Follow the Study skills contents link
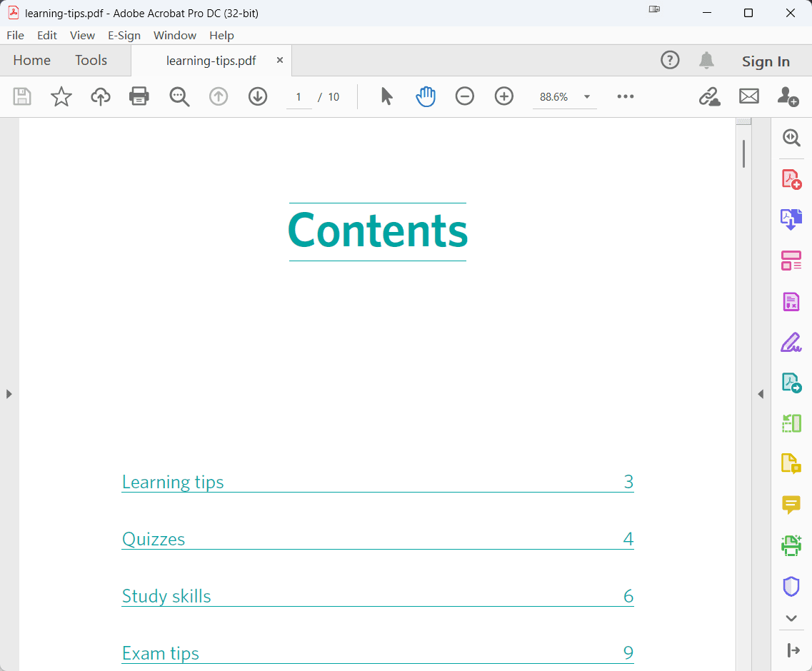The image size is (812, 671). click(166, 596)
